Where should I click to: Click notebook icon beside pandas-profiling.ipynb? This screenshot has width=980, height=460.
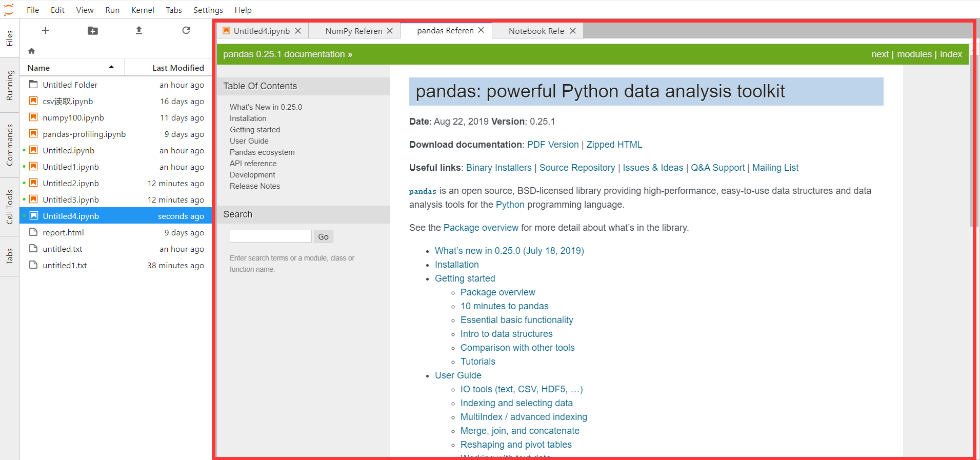click(33, 133)
